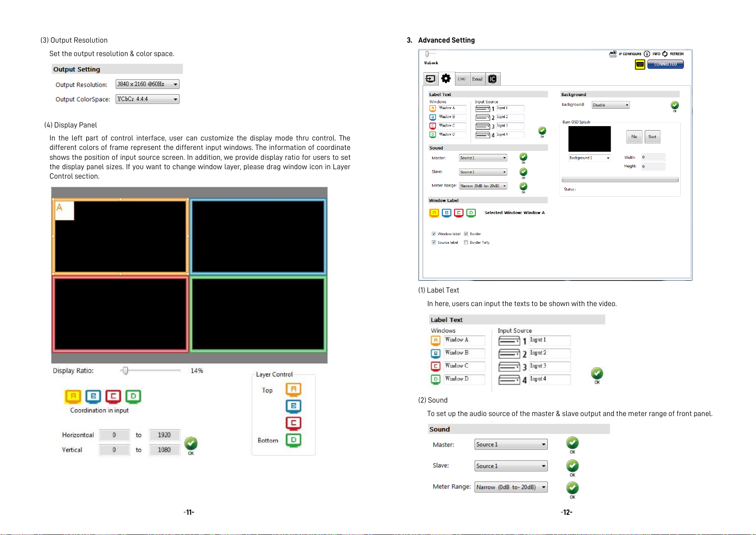Select window A icon in the Window Label section
The image size is (756, 535).
pos(434,213)
